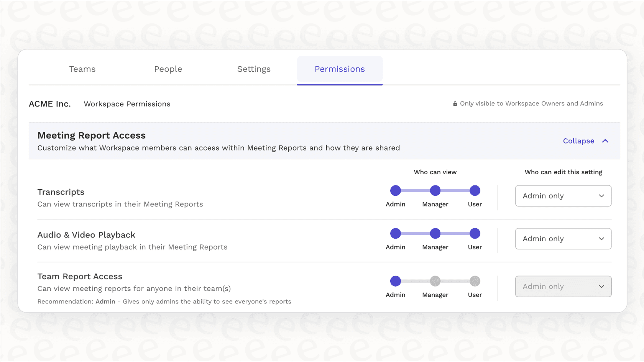644x362 pixels.
Task: Click the ACME Inc. workspace name
Action: pos(49,104)
